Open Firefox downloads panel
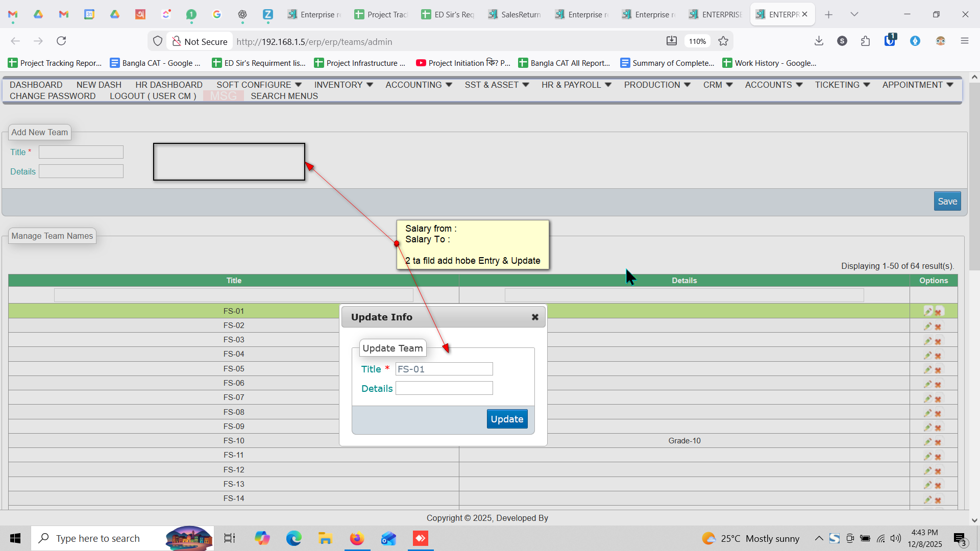Image resolution: width=980 pixels, height=551 pixels. [x=819, y=41]
